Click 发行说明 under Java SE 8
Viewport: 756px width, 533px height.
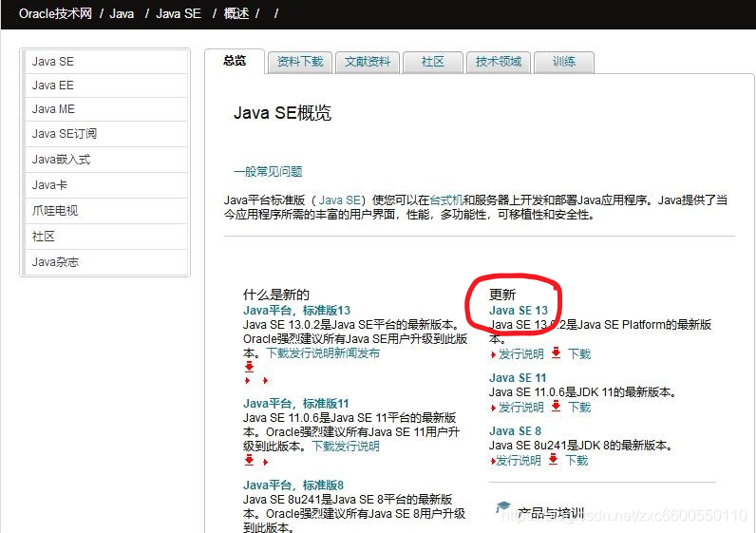[x=519, y=460]
